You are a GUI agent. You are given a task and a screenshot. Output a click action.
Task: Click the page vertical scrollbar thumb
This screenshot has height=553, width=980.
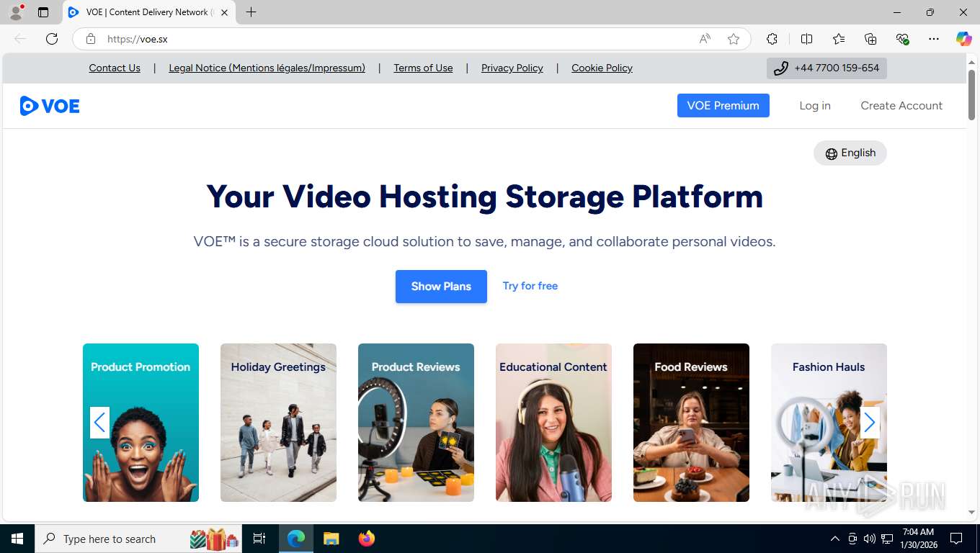[971, 94]
